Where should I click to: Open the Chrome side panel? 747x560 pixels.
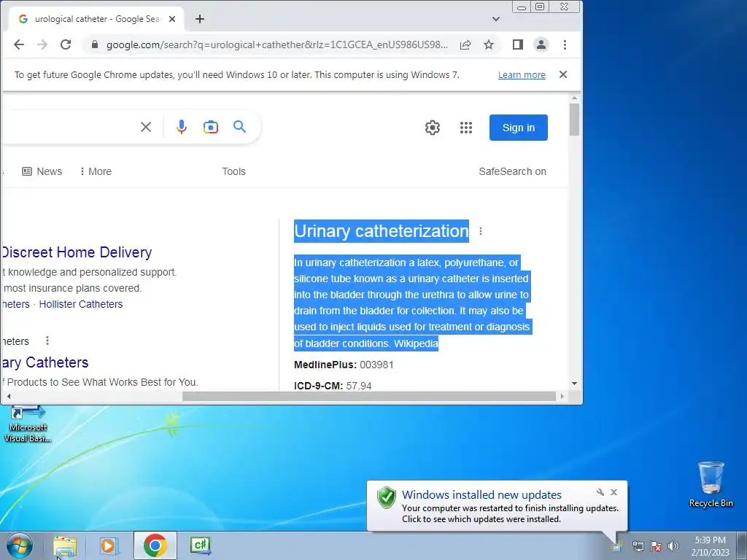point(518,44)
